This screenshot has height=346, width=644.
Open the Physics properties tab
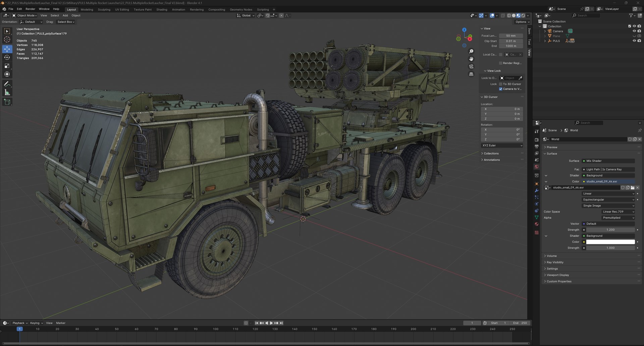click(537, 204)
